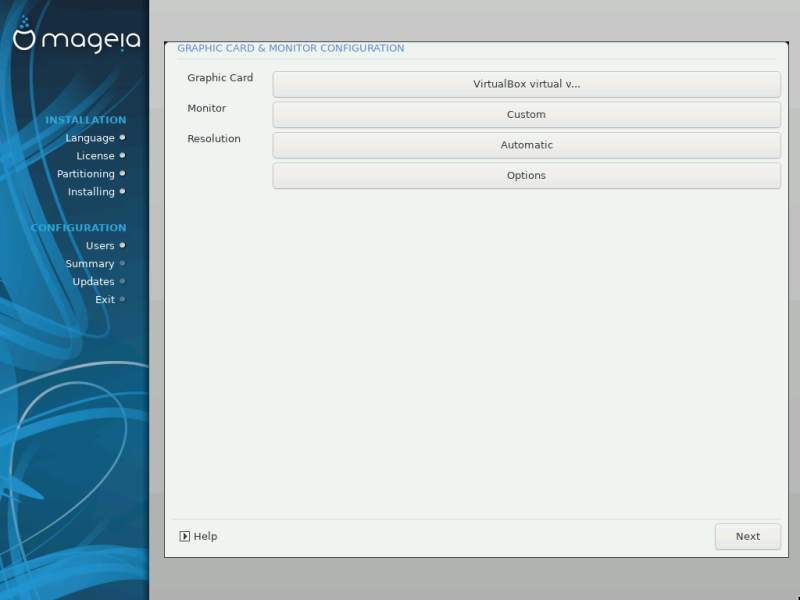Viewport: 800px width, 600px height.
Task: Click the Monitor label
Action: click(207, 108)
